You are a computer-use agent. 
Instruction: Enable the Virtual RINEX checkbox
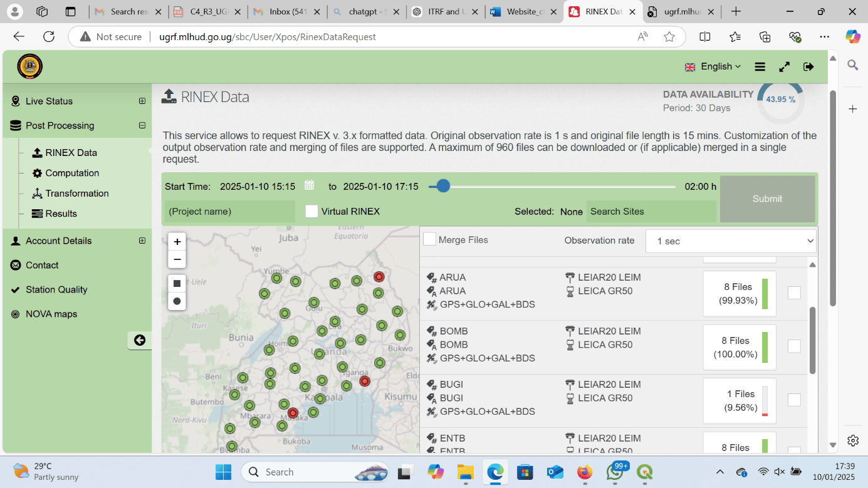(311, 212)
